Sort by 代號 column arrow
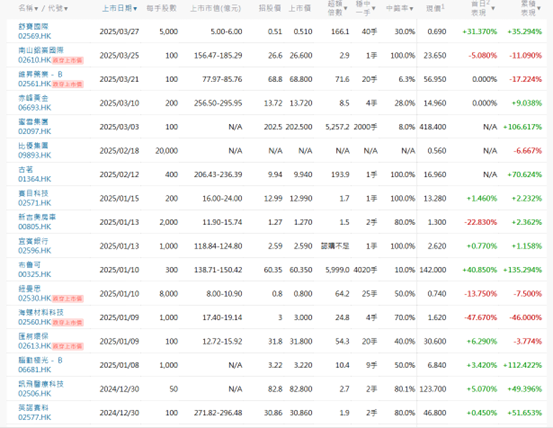 (66, 8)
